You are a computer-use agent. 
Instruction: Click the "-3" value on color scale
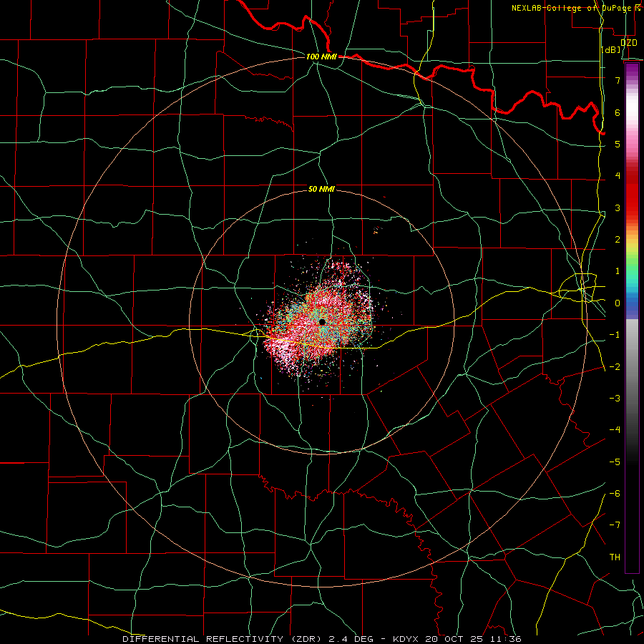615,399
